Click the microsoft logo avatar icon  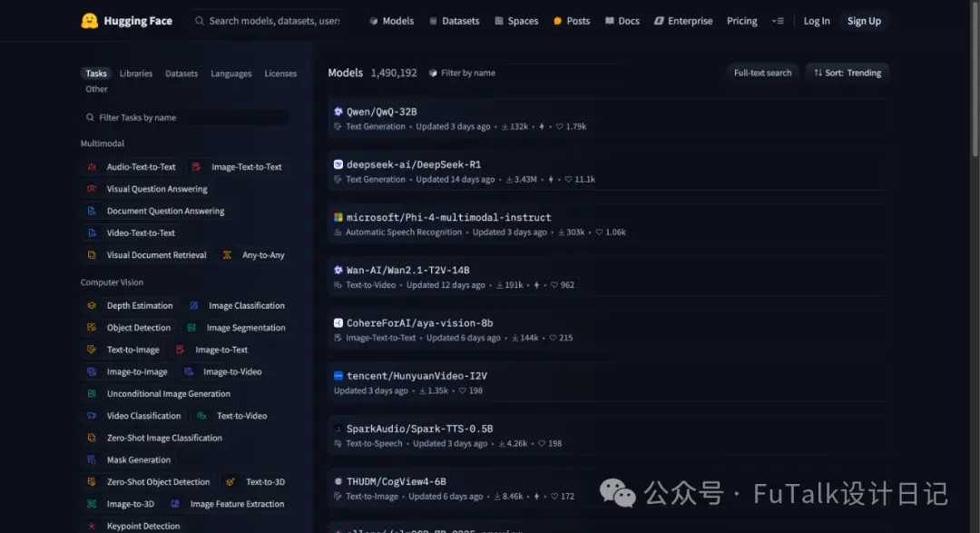click(338, 217)
